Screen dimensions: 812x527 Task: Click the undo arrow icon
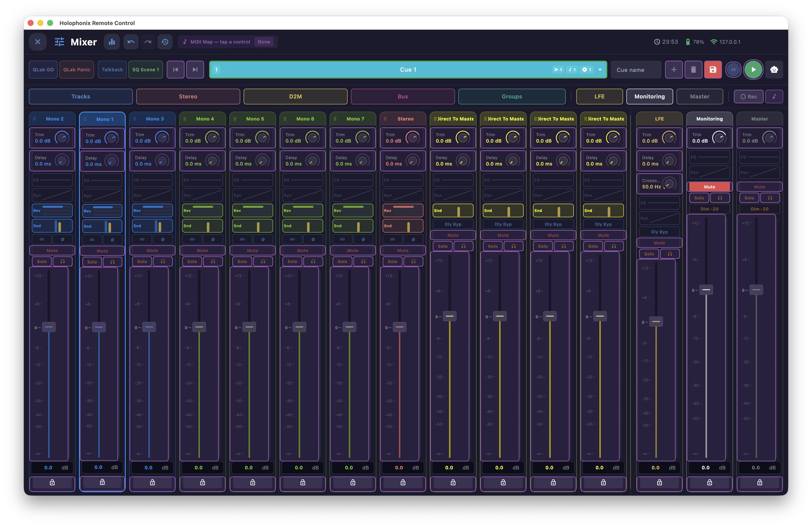(131, 42)
